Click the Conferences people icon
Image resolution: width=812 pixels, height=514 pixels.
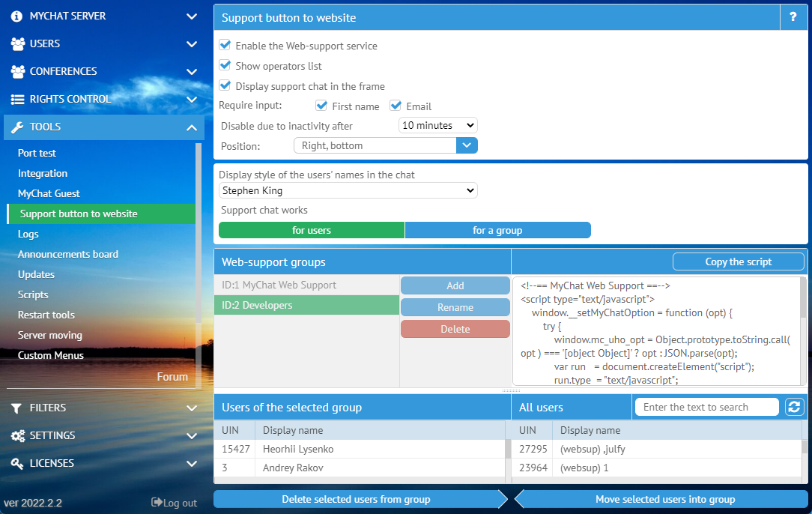18,71
